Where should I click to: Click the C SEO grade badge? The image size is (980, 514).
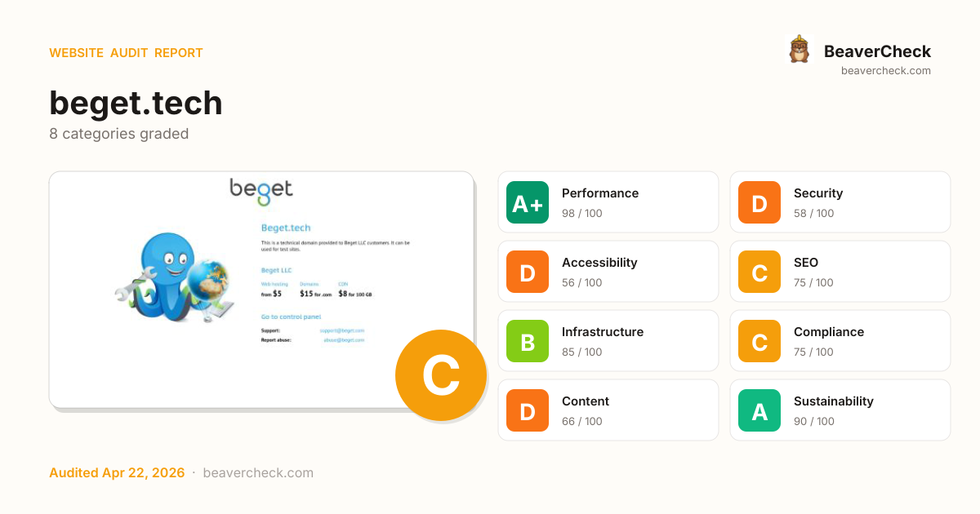[x=759, y=272]
